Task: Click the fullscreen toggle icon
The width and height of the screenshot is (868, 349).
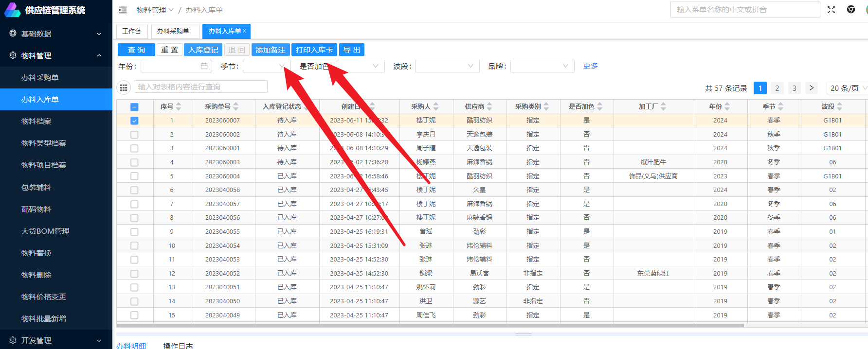Action: coord(831,10)
